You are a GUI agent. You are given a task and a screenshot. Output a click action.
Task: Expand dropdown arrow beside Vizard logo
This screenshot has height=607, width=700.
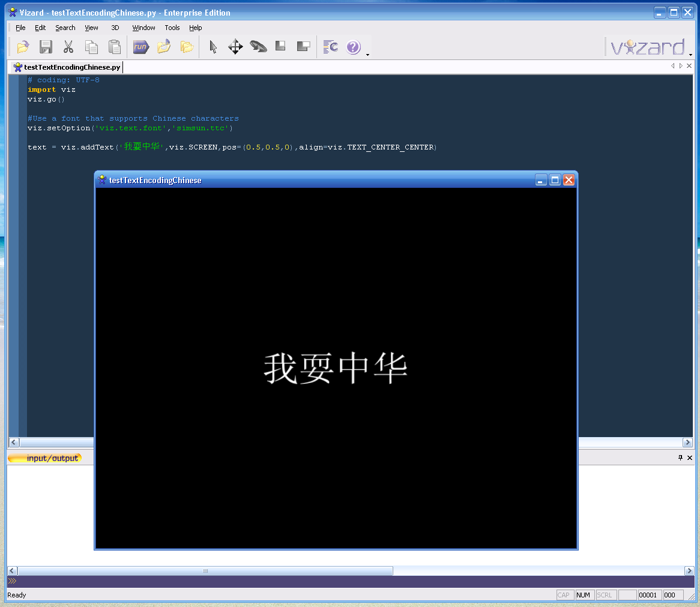[690, 55]
